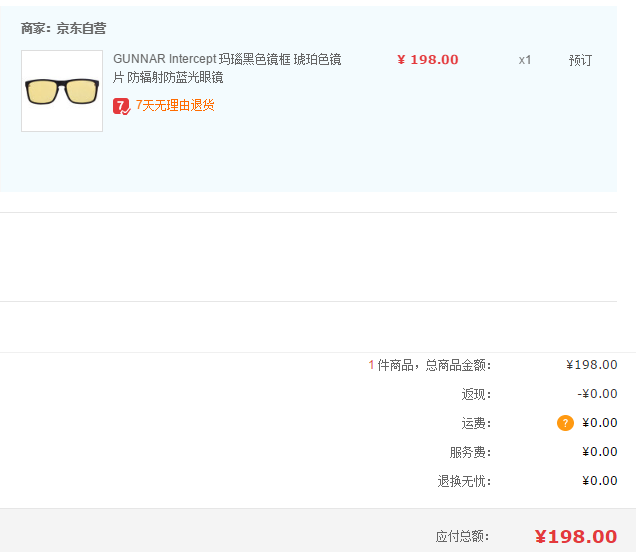Click the item price ¥ 198.00
Screen dimensions: 636x552
point(428,60)
